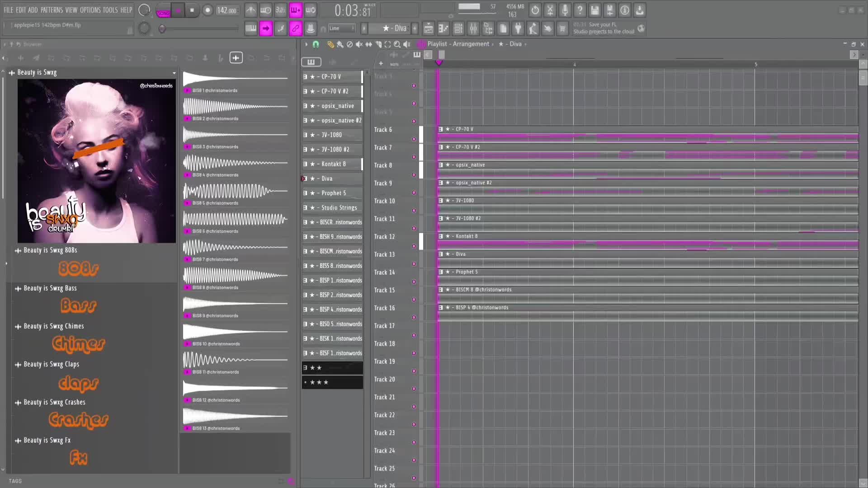Click the Play transport button

tap(178, 10)
